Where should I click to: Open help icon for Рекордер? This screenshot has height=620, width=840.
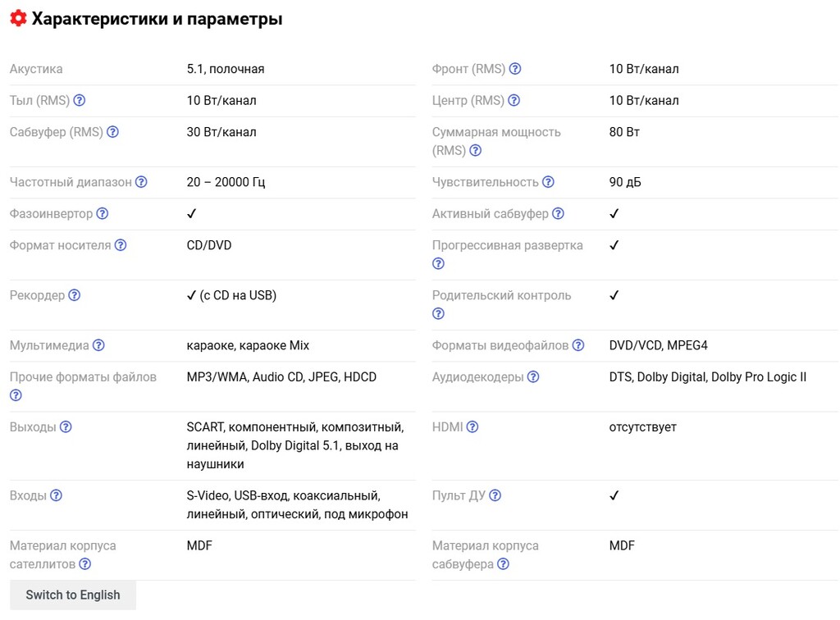point(75,295)
